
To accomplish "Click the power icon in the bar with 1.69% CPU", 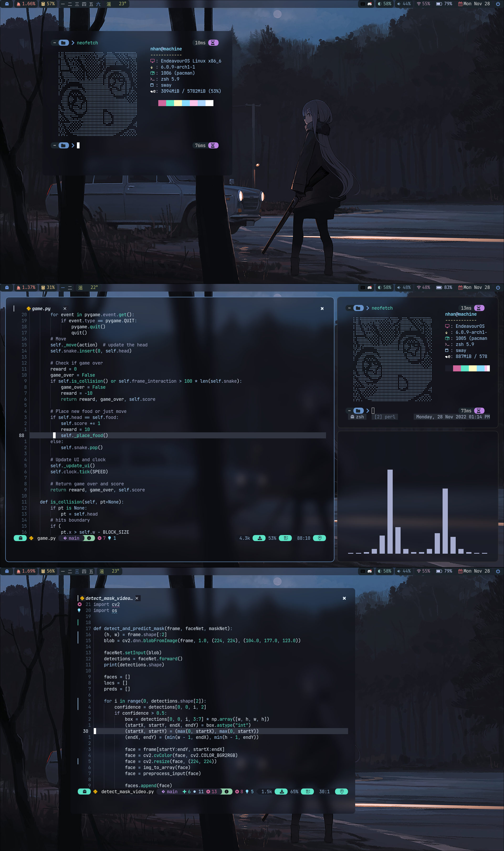I will 498,571.
